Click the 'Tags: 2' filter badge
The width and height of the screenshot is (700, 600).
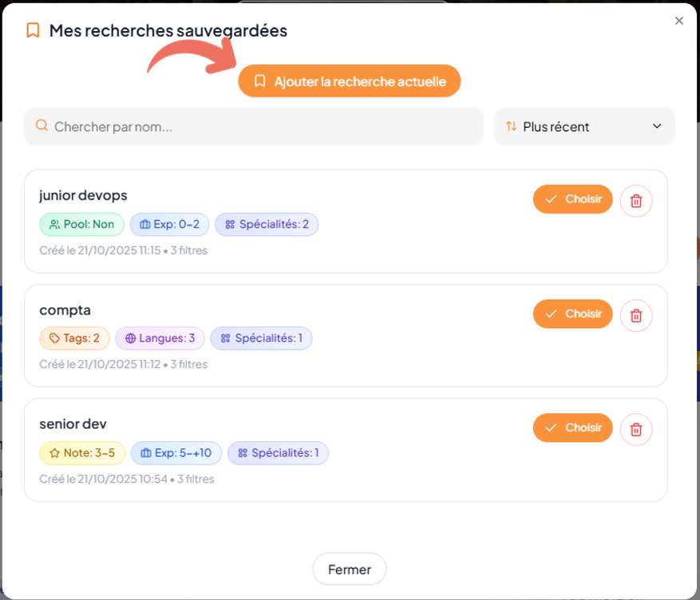click(x=74, y=338)
